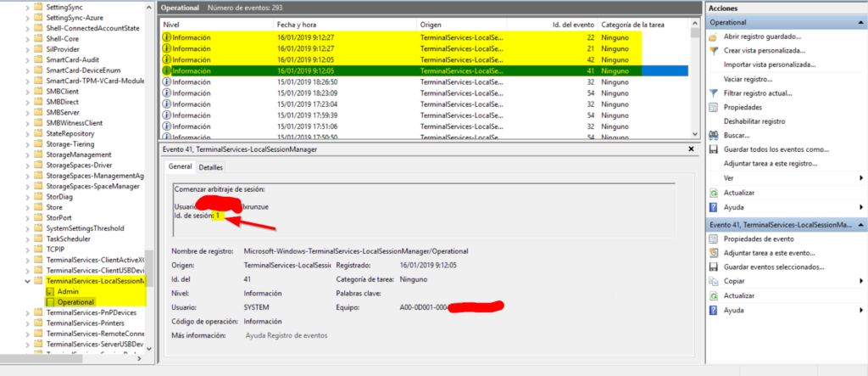Select the StateRepository tree item
The image size is (868, 376).
[70, 133]
